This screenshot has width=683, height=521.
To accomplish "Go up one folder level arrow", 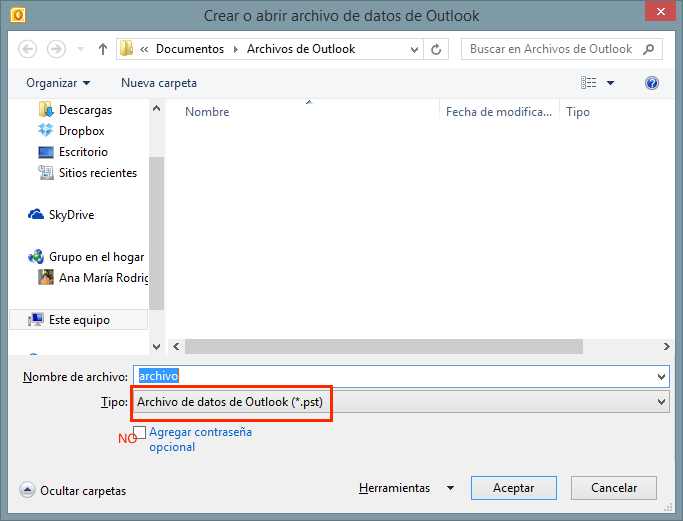I will coord(103,49).
